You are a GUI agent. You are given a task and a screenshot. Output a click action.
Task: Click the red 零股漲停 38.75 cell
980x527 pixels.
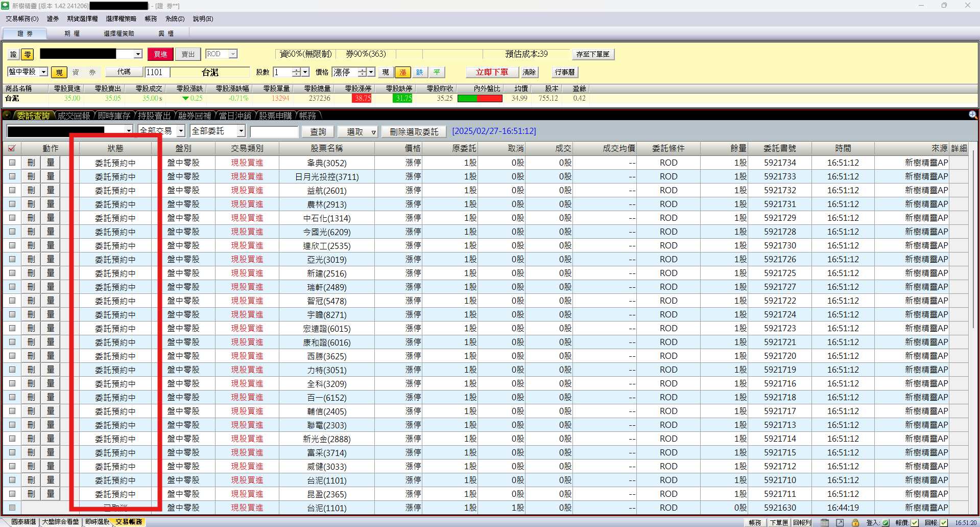pyautogui.click(x=363, y=98)
